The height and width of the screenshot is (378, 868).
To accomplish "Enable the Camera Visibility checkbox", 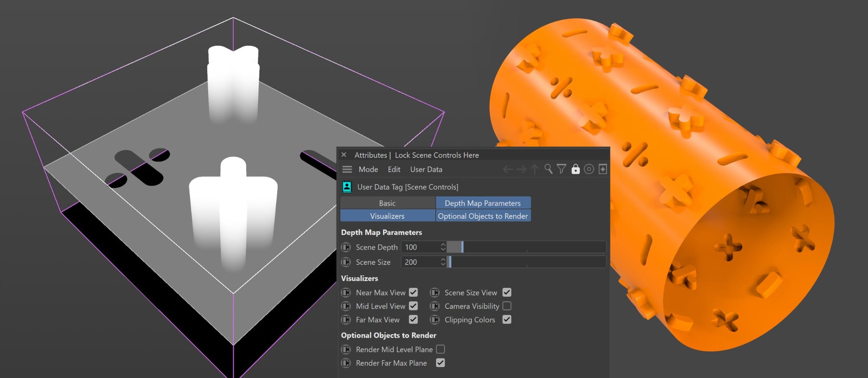I will (x=507, y=306).
